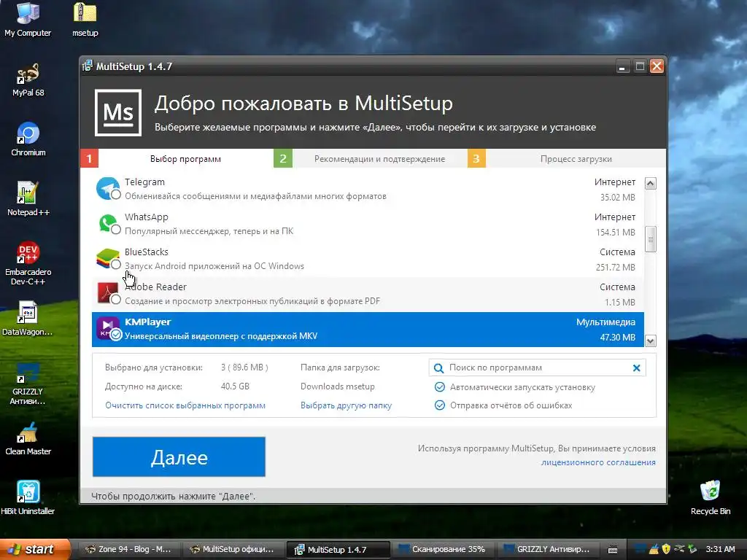Launch MyPal 68 browser shortcut
The width and height of the screenshot is (747, 560).
(x=28, y=79)
